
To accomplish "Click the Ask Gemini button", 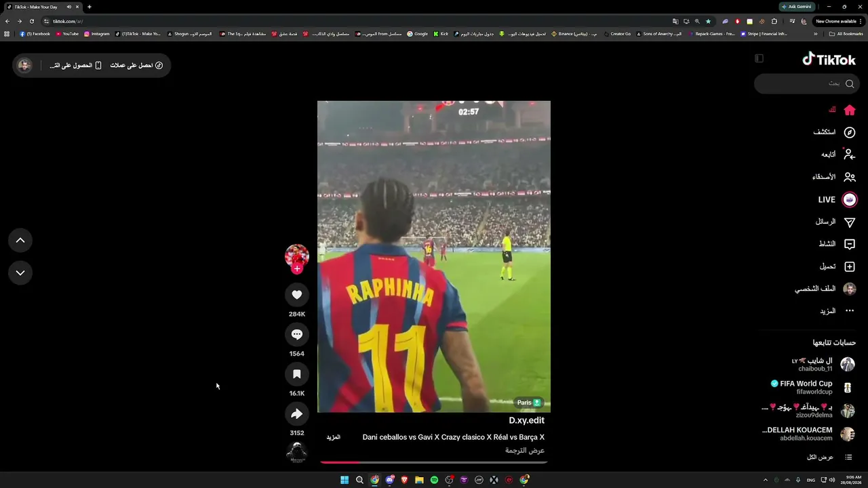I will [x=797, y=7].
